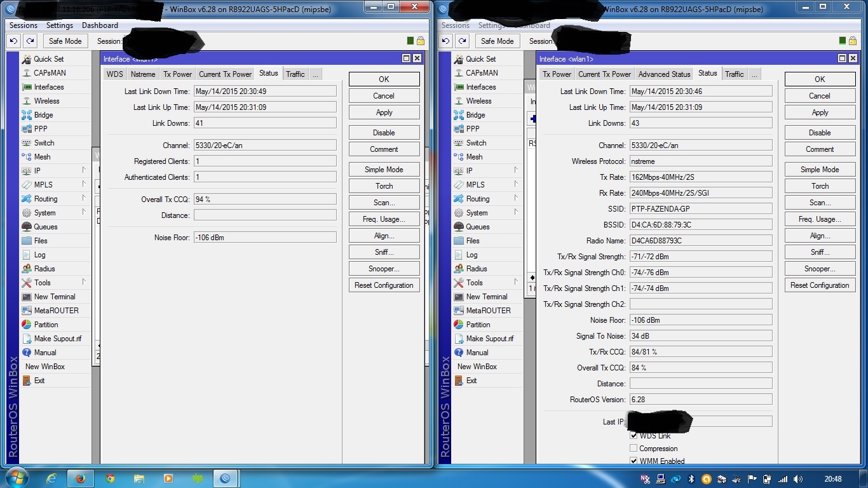Click Windows Start button
This screenshot has width=868, height=488.
pos(16,478)
